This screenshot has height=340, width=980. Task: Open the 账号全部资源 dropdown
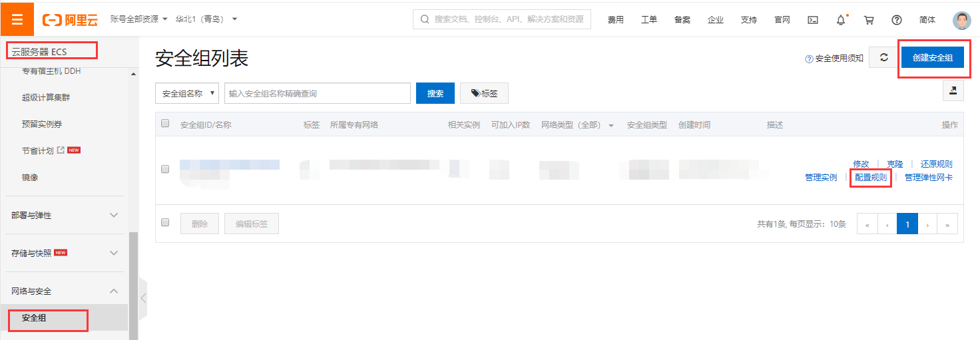(x=139, y=19)
